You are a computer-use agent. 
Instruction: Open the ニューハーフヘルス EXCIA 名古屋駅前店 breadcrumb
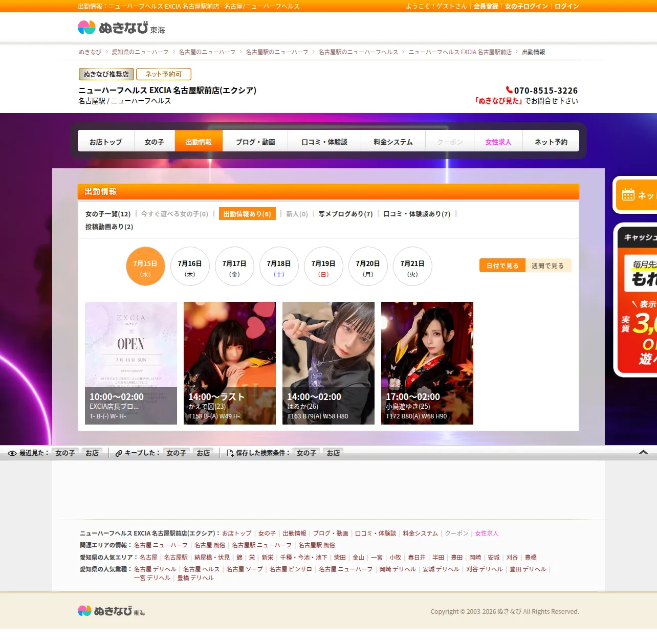coord(460,52)
